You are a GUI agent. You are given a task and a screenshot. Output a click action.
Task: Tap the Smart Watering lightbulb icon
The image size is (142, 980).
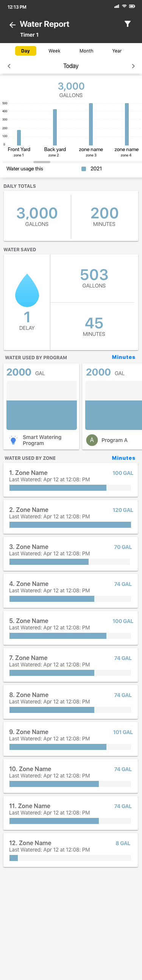[13, 441]
